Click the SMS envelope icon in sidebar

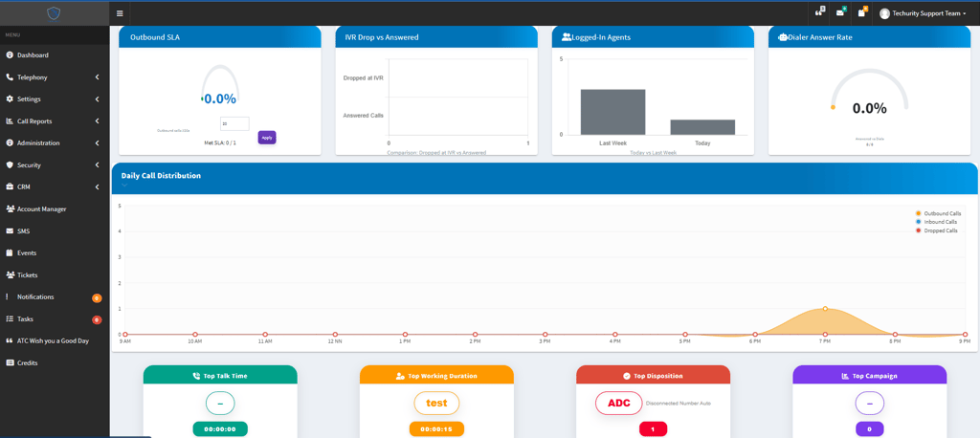[x=10, y=230]
